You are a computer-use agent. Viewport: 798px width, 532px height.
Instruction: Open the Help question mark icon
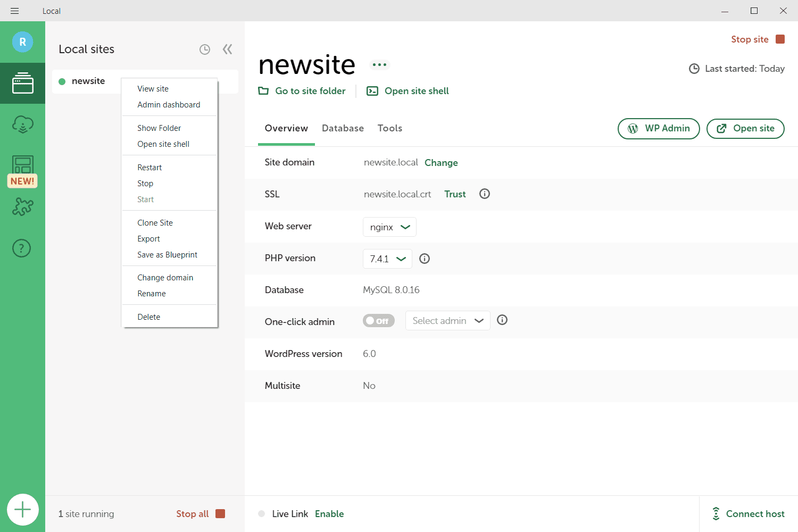(22, 248)
